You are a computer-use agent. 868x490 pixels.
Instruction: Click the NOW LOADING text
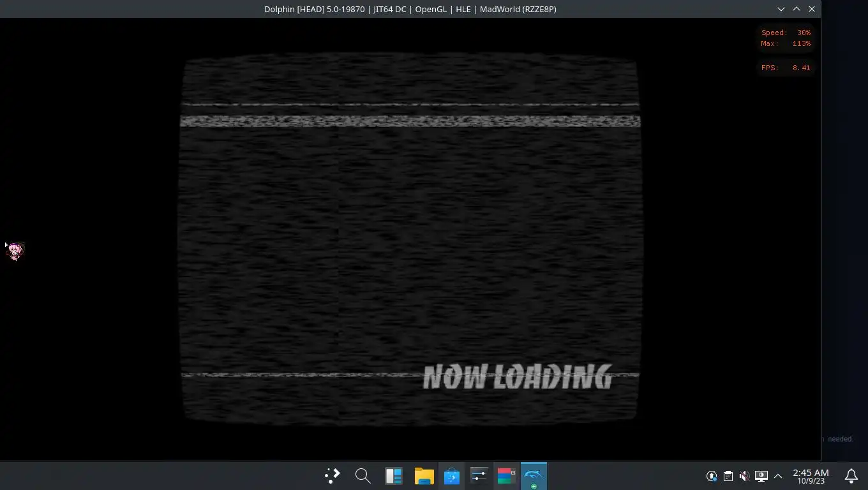click(x=518, y=376)
